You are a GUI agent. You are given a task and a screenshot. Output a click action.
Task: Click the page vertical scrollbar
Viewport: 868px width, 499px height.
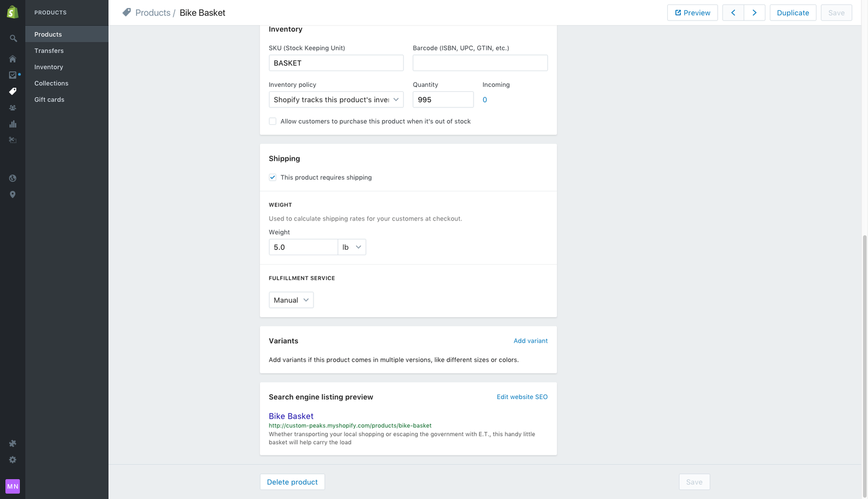coord(865,367)
